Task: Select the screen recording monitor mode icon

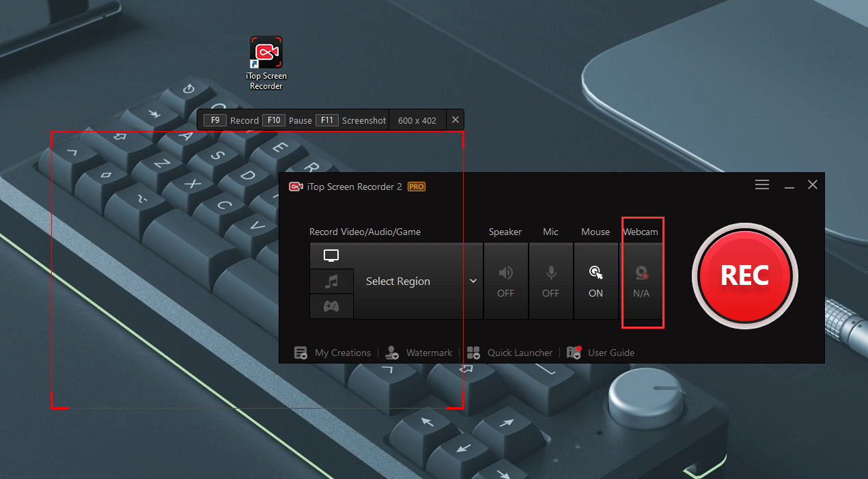Action: pyautogui.click(x=331, y=256)
